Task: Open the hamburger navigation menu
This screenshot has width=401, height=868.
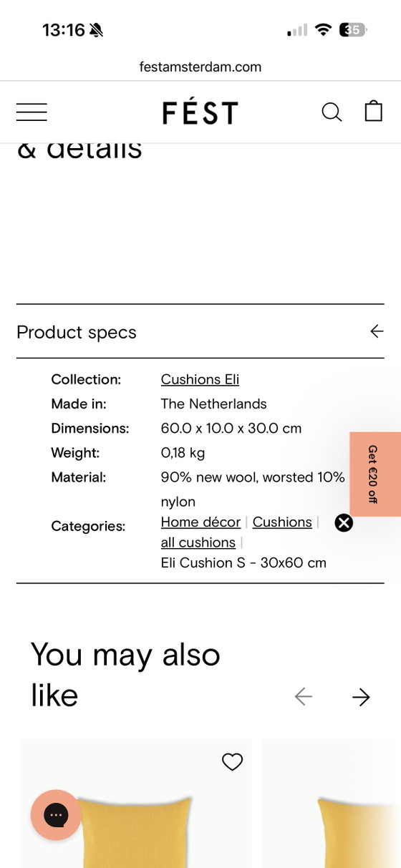Action: (x=32, y=112)
